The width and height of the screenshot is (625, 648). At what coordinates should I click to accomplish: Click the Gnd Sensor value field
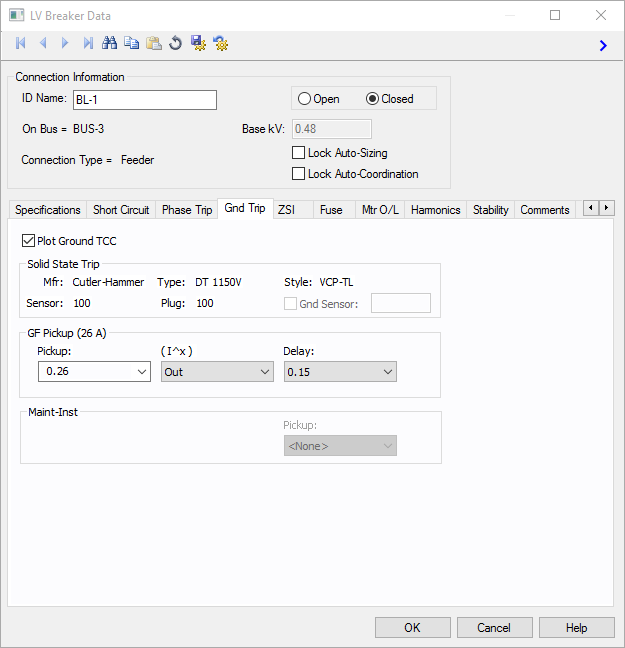coord(401,303)
